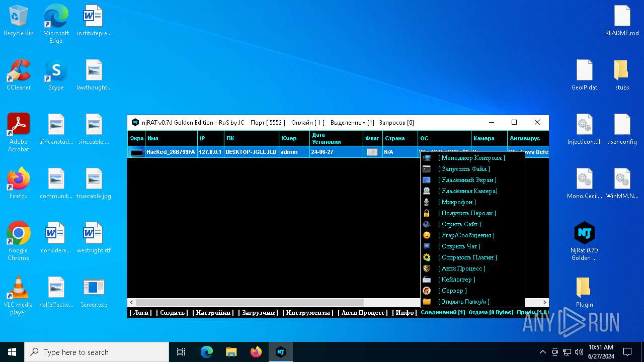Select the Adobe Acrobat desktop icon
This screenshot has width=644, height=362.
[19, 132]
